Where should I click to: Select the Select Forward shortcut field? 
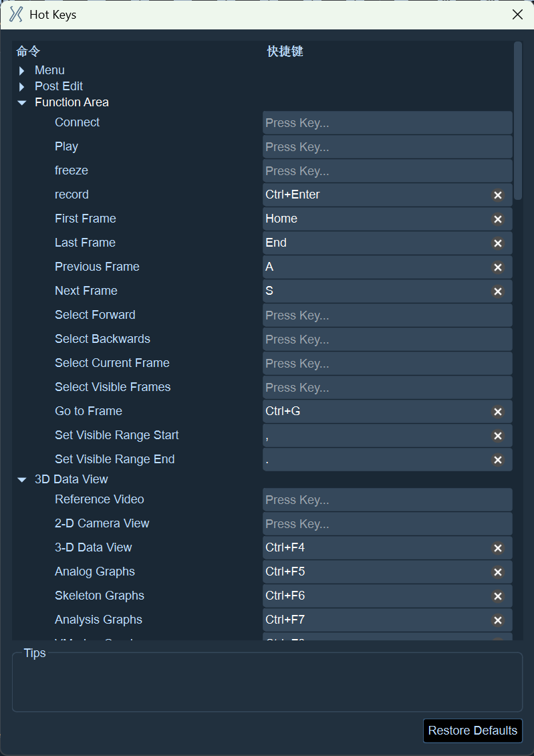[x=387, y=316]
